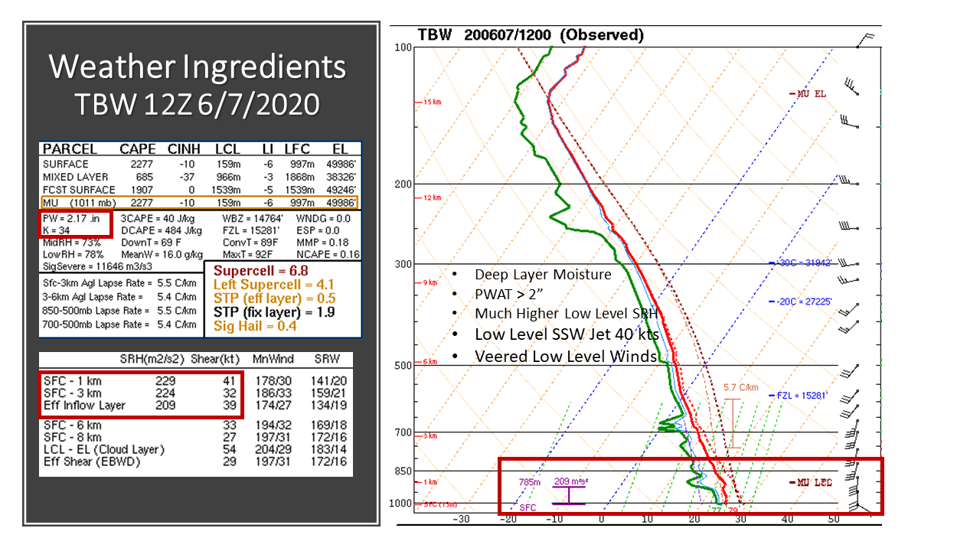Click the "LFC" column header
980x551 pixels.
tap(296, 149)
